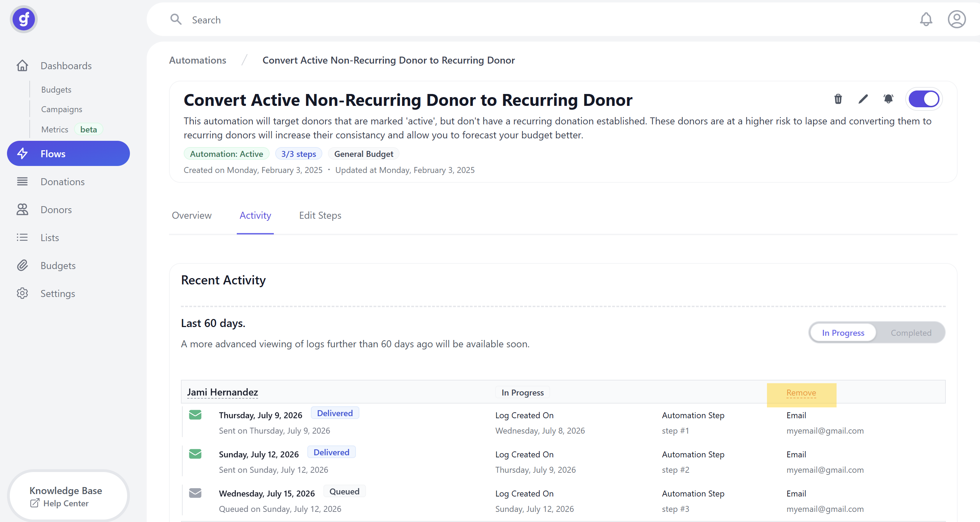Click the Queued badge for July 15
This screenshot has height=522, width=980.
click(x=344, y=492)
